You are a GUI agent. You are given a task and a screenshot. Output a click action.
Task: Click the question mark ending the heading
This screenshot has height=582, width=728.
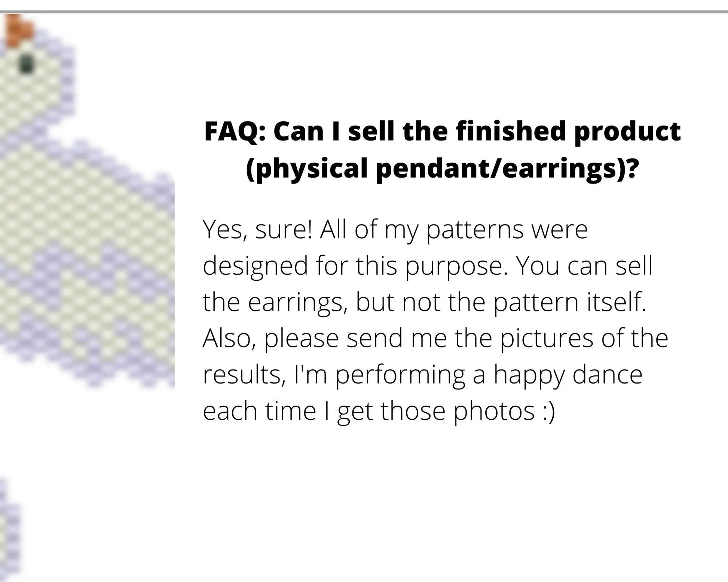tap(631, 168)
